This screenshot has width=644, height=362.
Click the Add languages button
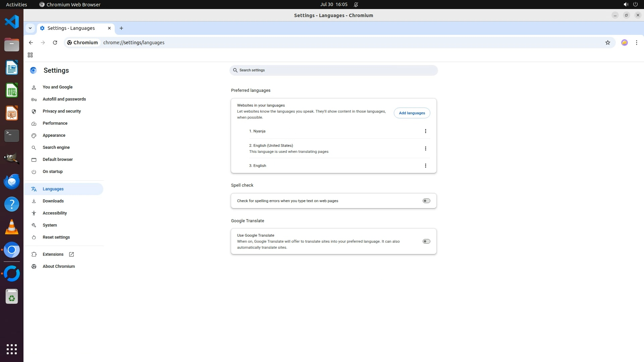pyautogui.click(x=412, y=113)
